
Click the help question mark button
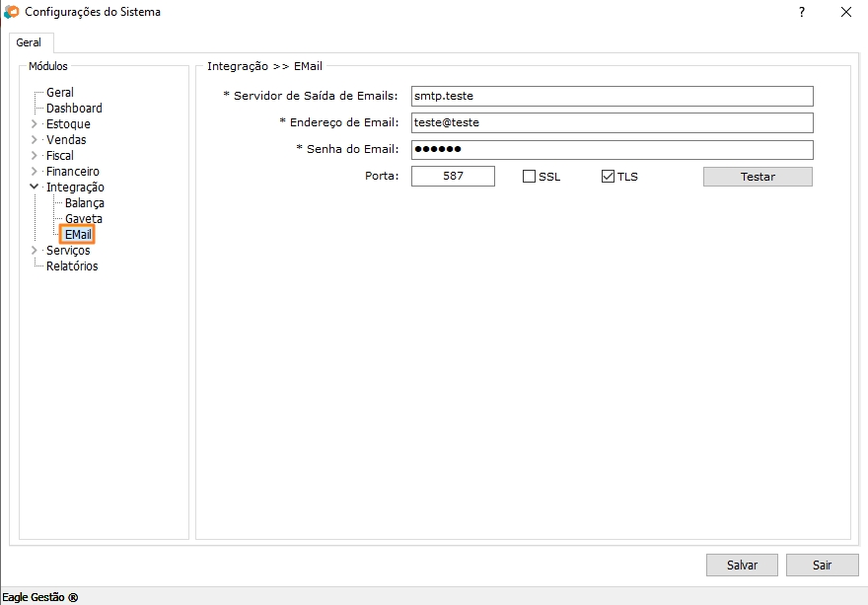(801, 12)
